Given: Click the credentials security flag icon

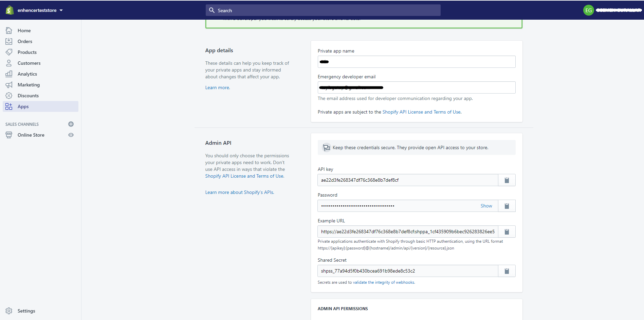Looking at the screenshot, I should point(327,147).
